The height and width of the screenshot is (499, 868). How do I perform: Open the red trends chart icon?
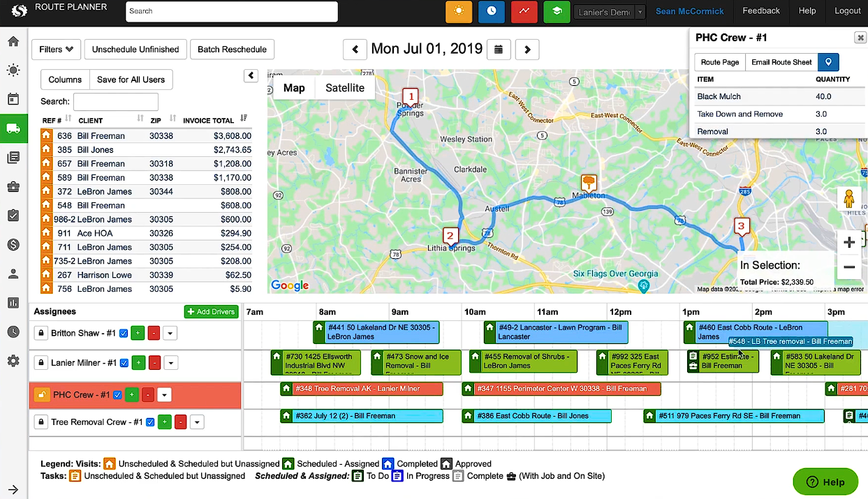point(524,12)
